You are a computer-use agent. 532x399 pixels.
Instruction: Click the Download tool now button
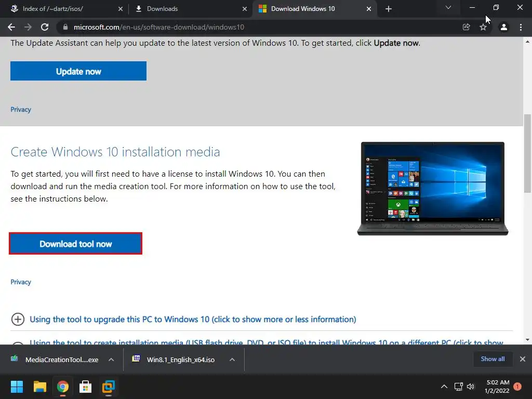tap(75, 244)
